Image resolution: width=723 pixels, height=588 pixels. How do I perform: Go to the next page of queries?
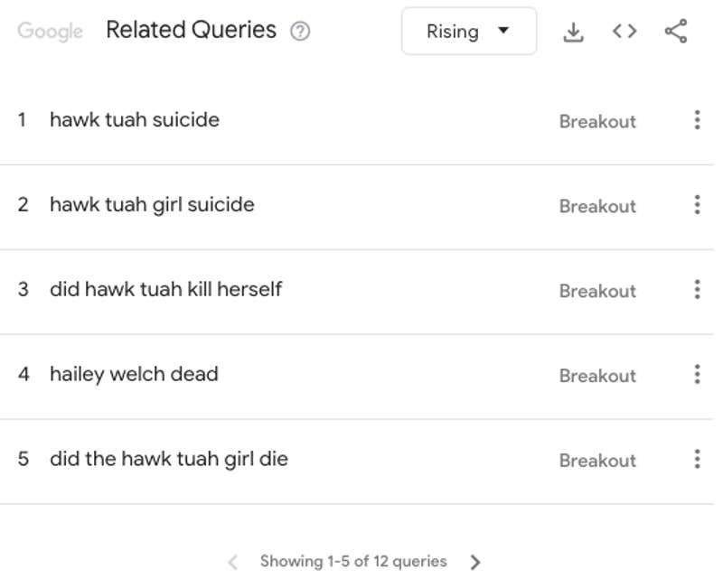click(x=476, y=561)
